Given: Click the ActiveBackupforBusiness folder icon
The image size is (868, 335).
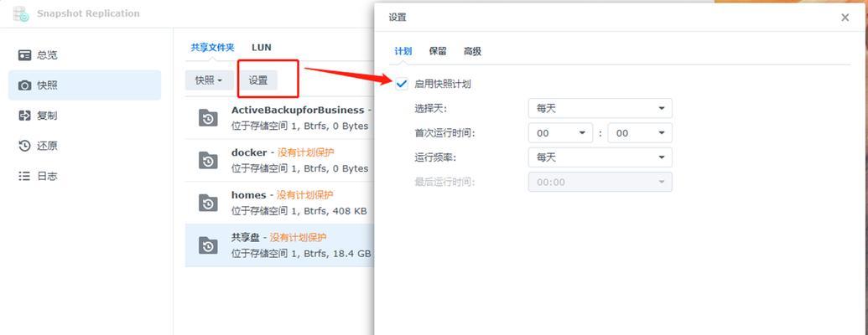Looking at the screenshot, I should (x=208, y=118).
